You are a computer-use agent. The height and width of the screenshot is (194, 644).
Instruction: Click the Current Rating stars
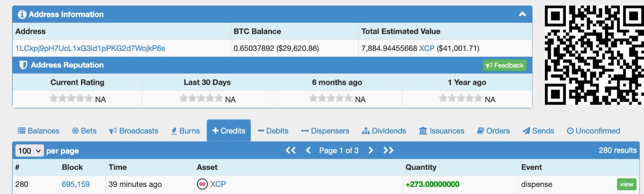[71, 99]
